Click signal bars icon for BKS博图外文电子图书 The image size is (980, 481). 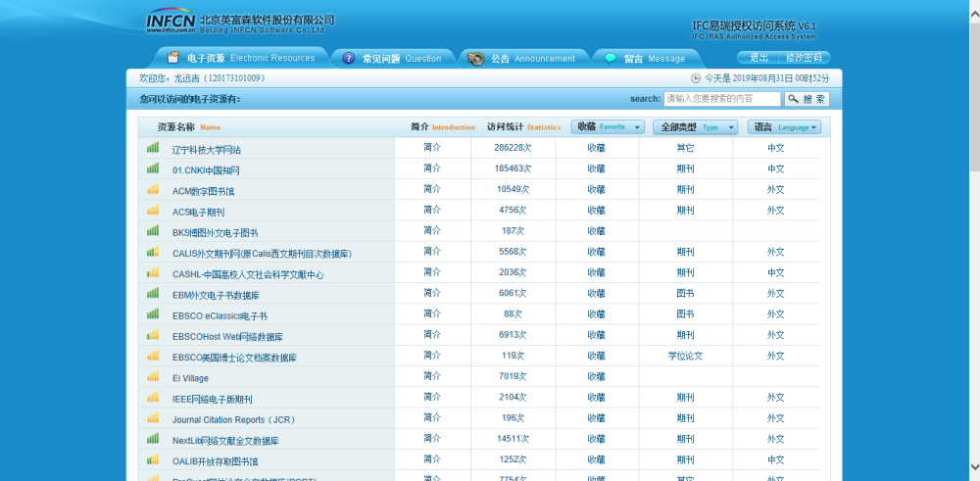coord(153,230)
